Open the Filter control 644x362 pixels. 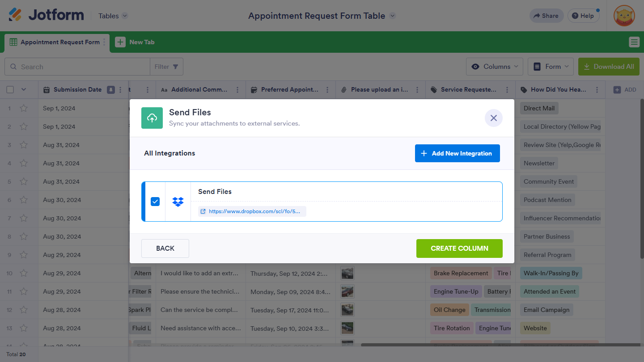tap(166, 67)
